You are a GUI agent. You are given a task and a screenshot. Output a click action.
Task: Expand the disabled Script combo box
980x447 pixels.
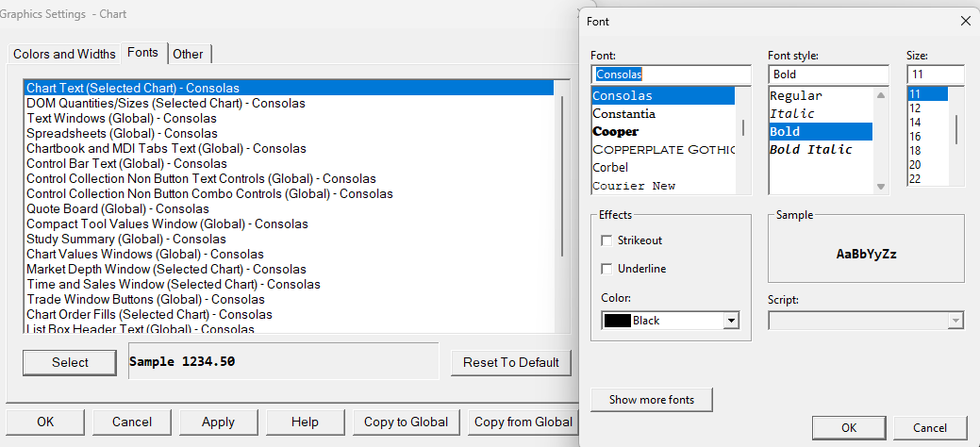(955, 321)
